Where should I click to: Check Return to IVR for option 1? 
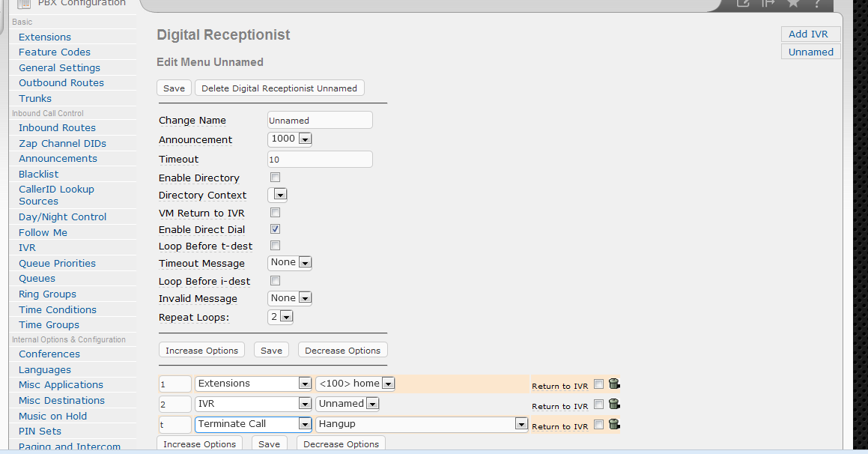(598, 384)
